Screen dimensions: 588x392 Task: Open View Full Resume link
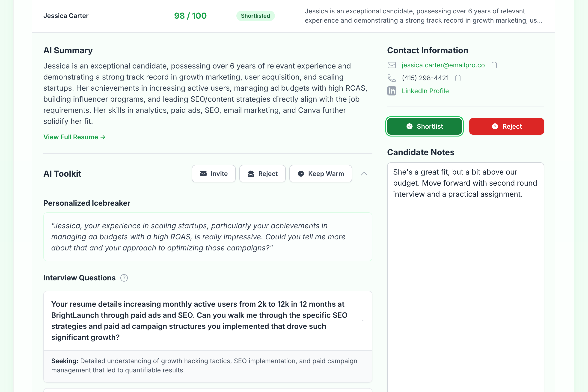(x=74, y=137)
